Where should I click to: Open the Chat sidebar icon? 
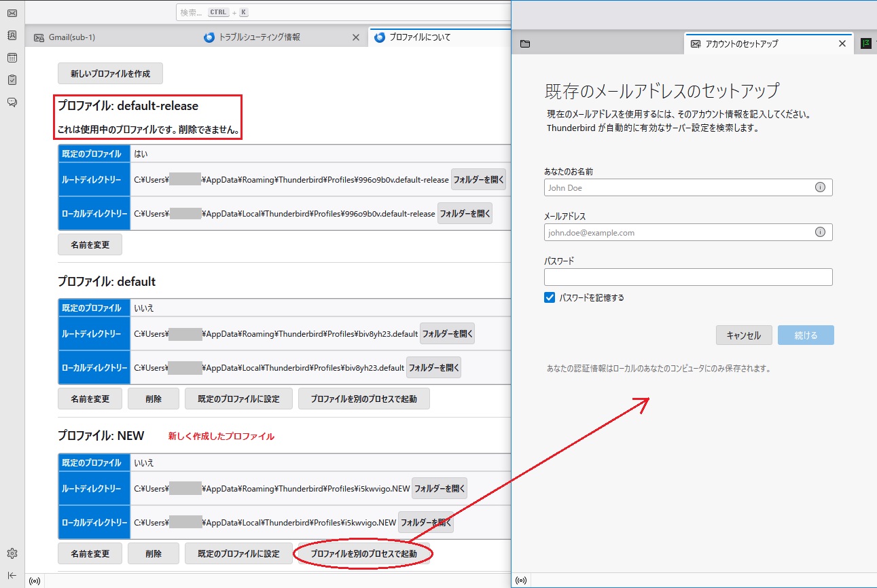(12, 103)
